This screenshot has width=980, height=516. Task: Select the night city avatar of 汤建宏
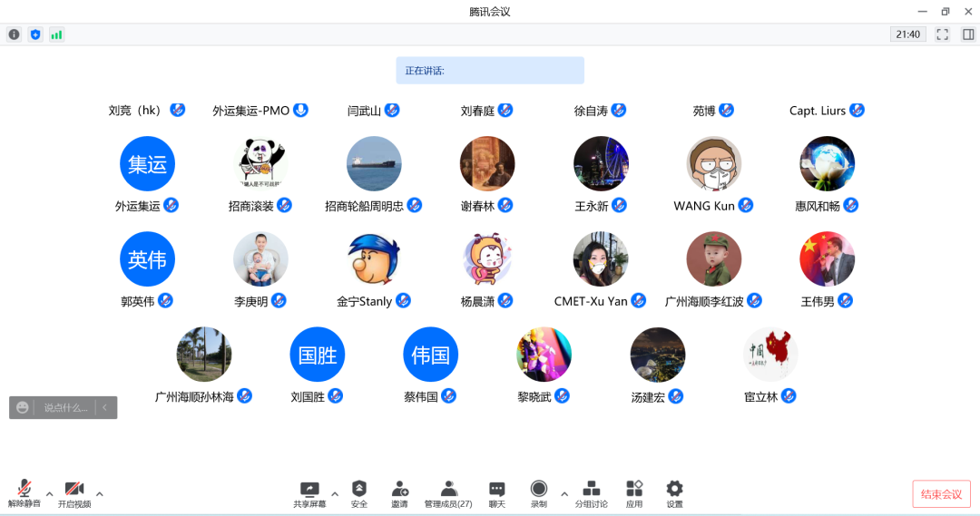tap(658, 355)
